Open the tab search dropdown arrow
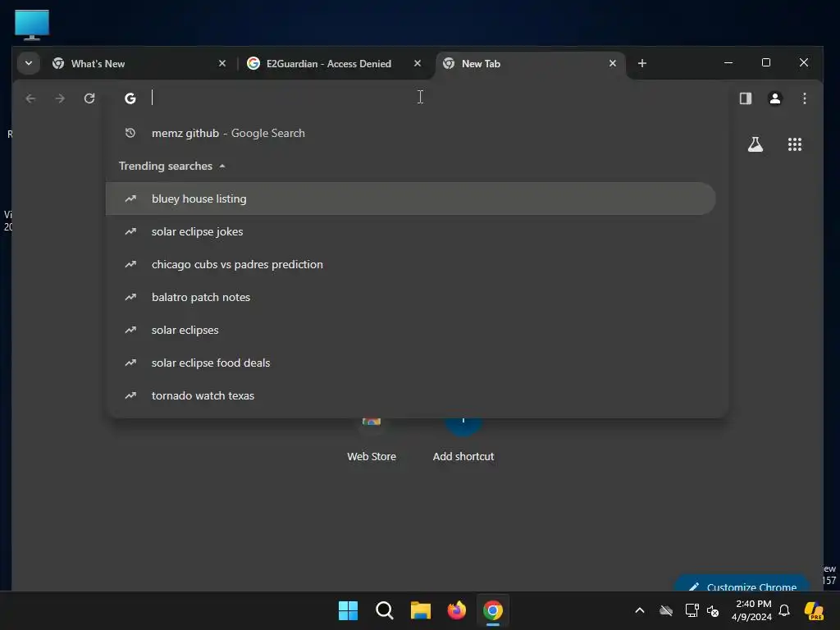 point(29,63)
